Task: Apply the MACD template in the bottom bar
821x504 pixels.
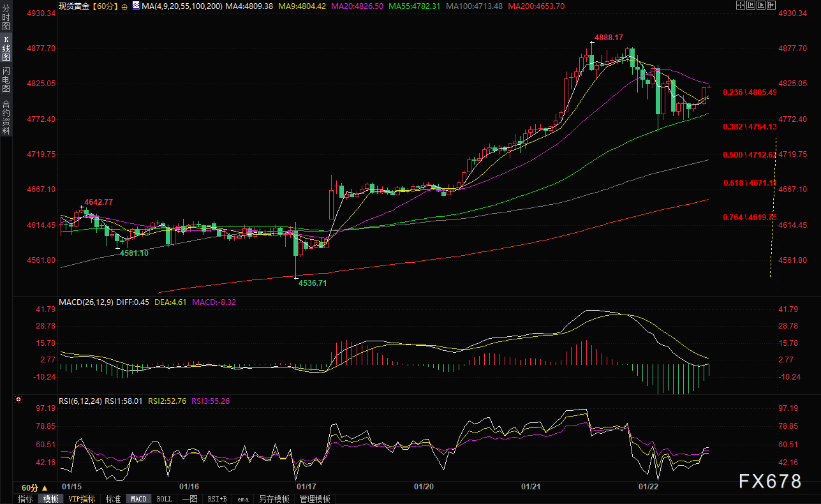Action: tap(138, 499)
